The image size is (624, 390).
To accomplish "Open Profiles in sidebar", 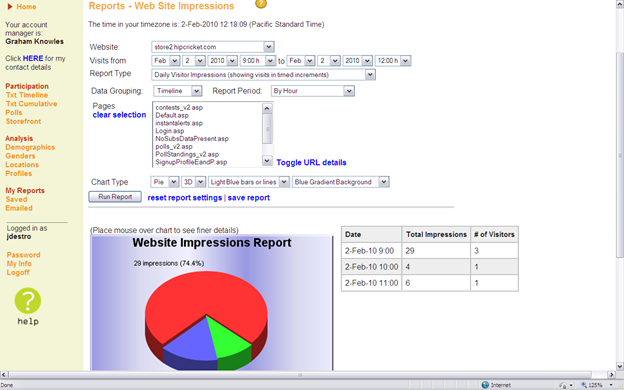I will pos(18,173).
